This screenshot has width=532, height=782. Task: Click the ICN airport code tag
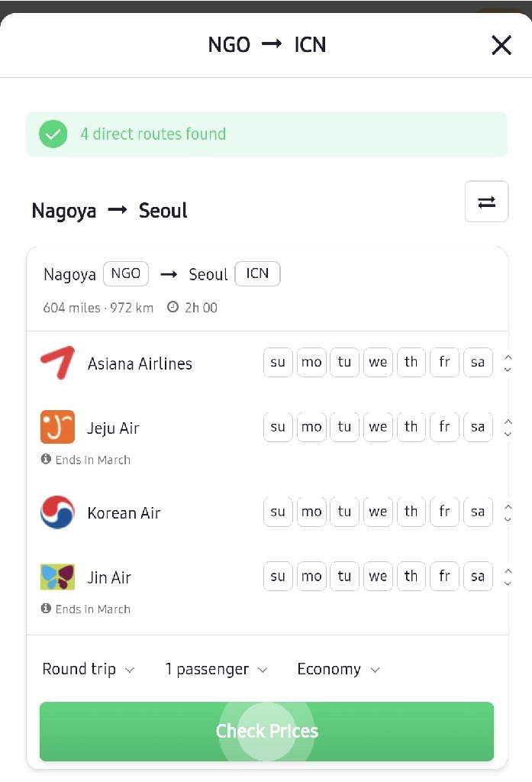tap(257, 273)
